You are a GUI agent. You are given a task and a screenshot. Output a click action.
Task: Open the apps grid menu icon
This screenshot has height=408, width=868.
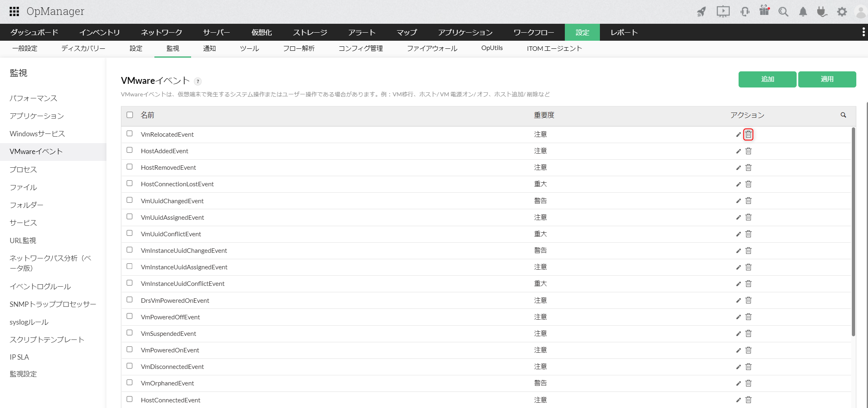(x=15, y=11)
